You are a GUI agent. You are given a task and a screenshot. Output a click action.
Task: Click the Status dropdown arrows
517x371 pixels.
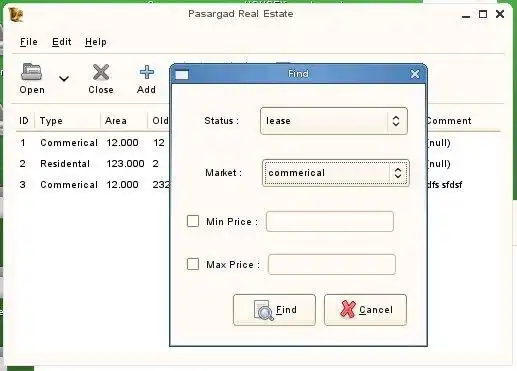click(396, 121)
